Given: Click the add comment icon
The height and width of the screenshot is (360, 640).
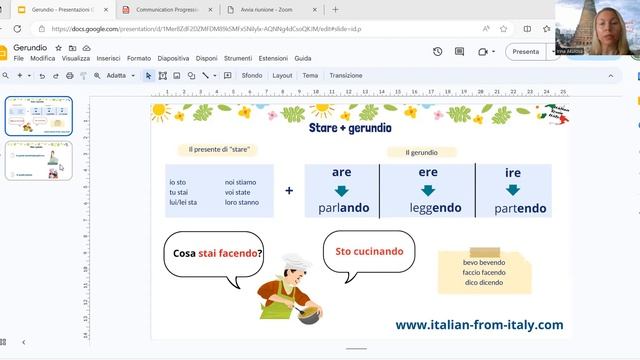Looking at the screenshot, I should [x=228, y=76].
